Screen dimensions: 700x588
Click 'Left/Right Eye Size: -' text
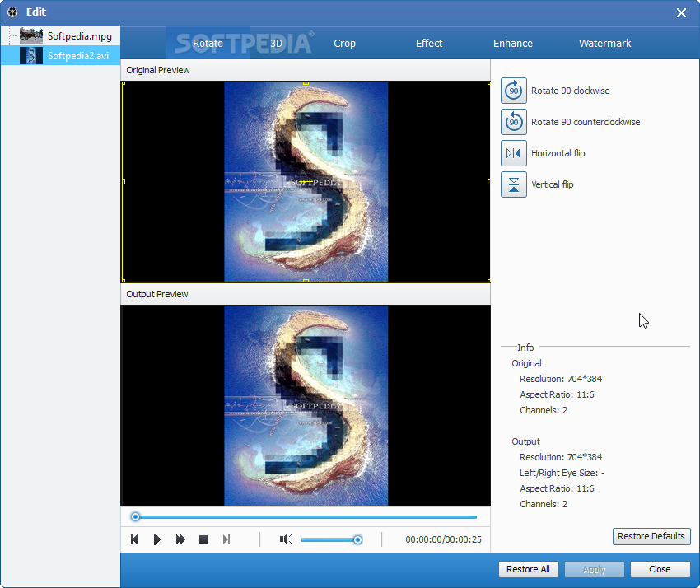tap(562, 473)
